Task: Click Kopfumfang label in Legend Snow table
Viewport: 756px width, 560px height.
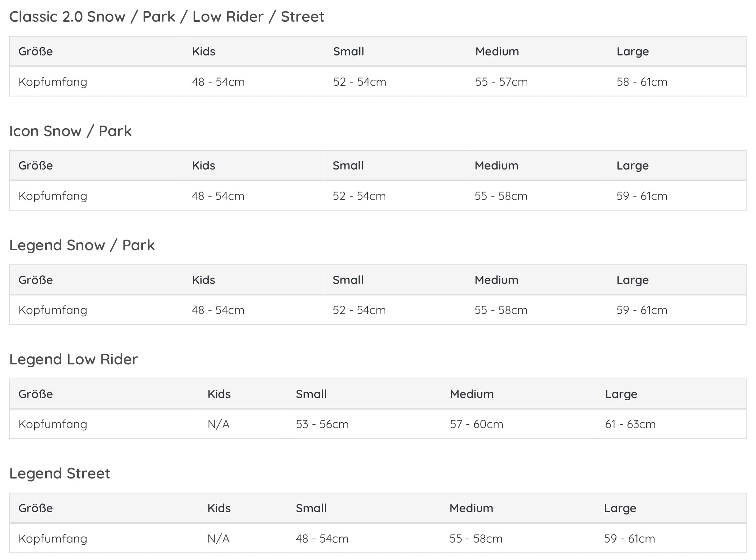Action: [x=53, y=310]
